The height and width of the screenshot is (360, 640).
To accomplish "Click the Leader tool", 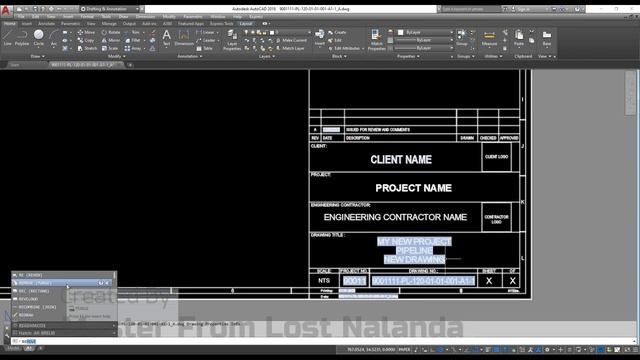I will 206,40.
